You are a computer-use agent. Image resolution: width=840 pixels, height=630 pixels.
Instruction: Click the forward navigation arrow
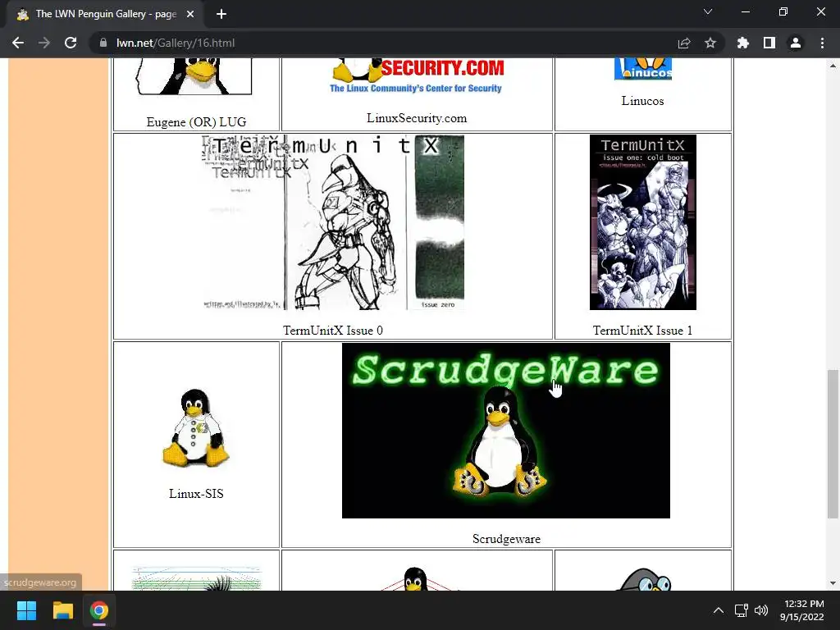pos(44,43)
